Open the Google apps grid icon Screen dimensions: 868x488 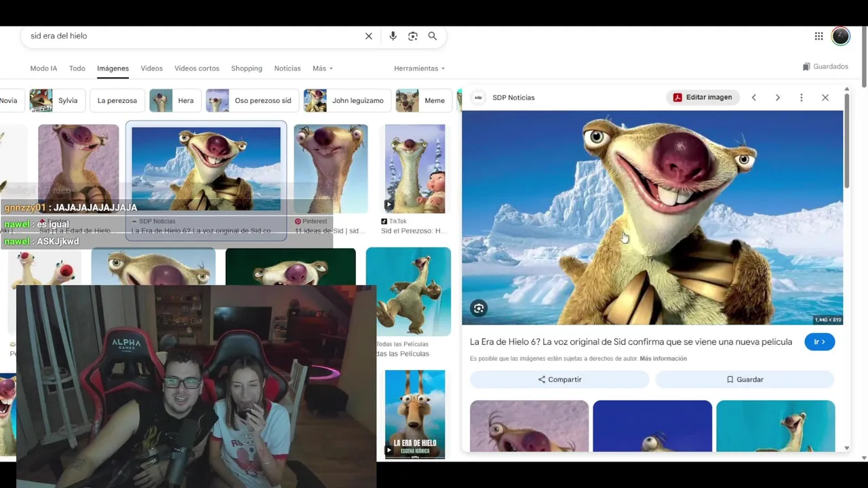point(819,36)
